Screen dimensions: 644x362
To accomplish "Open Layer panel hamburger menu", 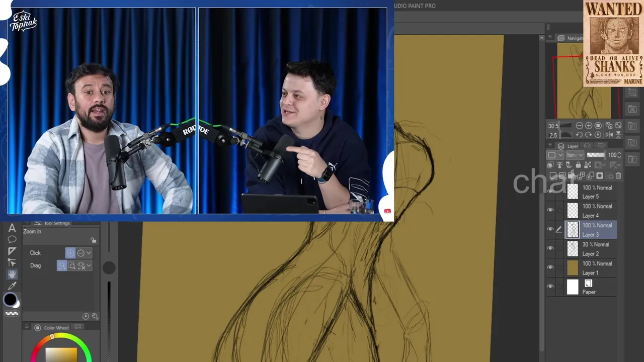I will point(550,145).
